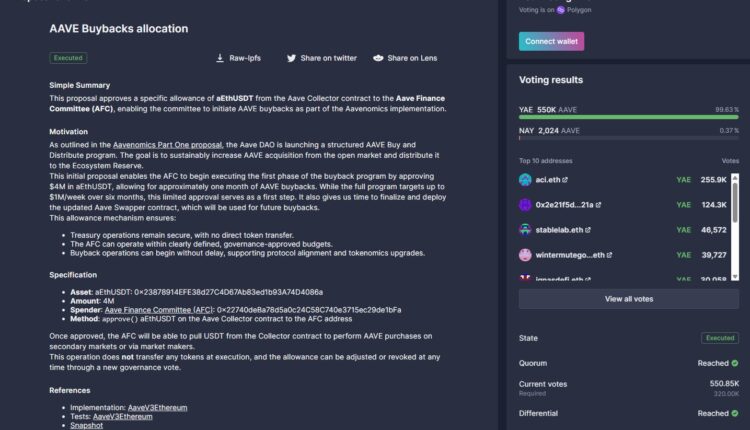Click the Raw-Ipfs download icon
Image resolution: width=750 pixels, height=430 pixels.
[220, 58]
